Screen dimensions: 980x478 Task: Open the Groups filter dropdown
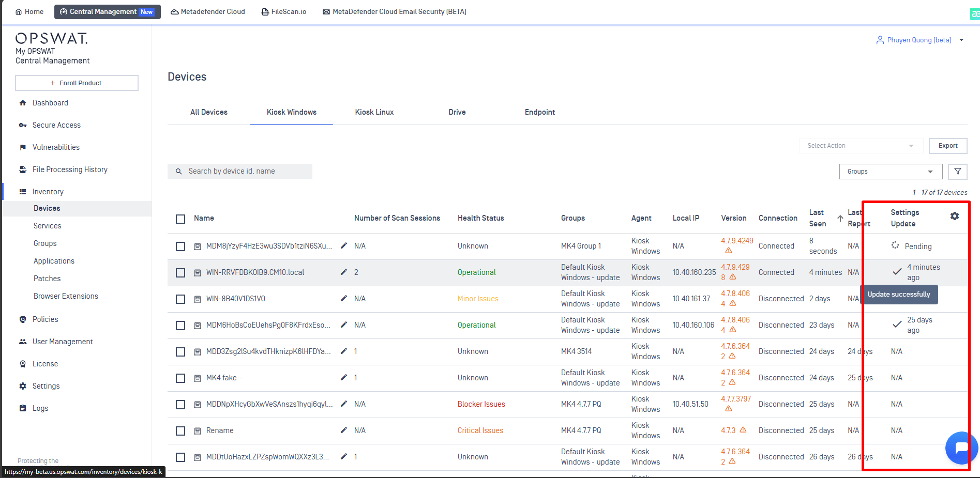(890, 172)
